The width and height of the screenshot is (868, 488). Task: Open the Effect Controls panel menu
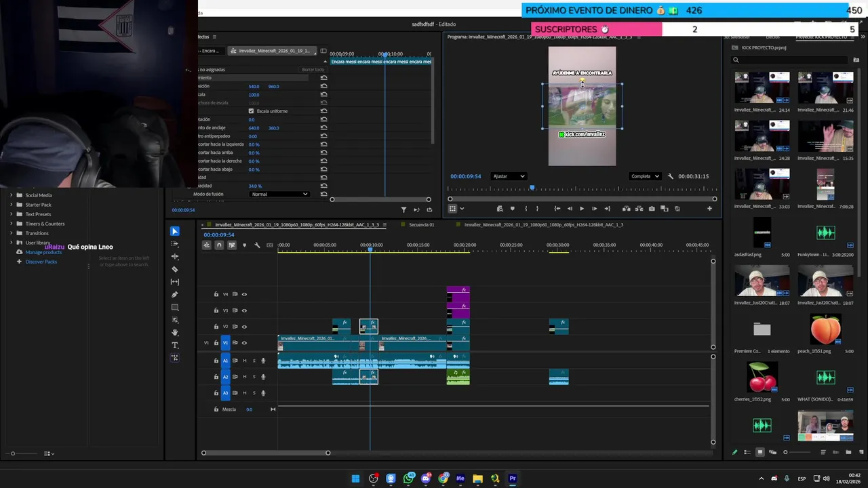(x=214, y=37)
